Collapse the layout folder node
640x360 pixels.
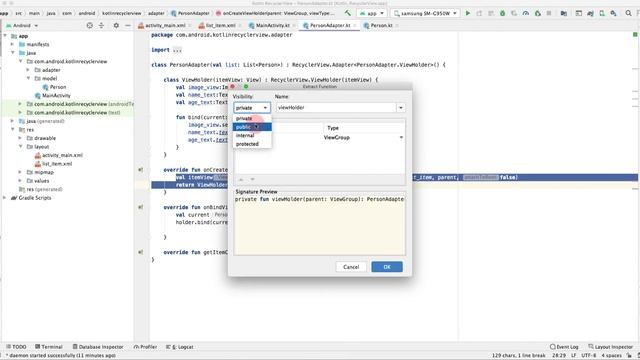coord(20,147)
